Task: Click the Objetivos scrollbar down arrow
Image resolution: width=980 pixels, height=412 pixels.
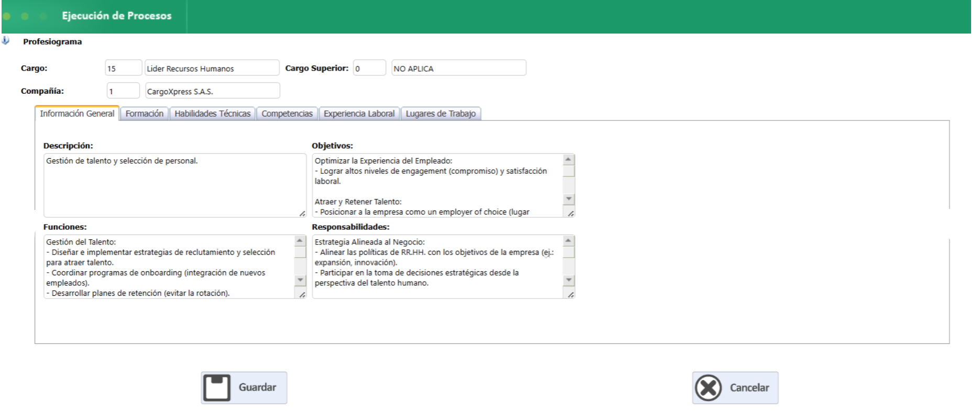Action: coord(568,199)
